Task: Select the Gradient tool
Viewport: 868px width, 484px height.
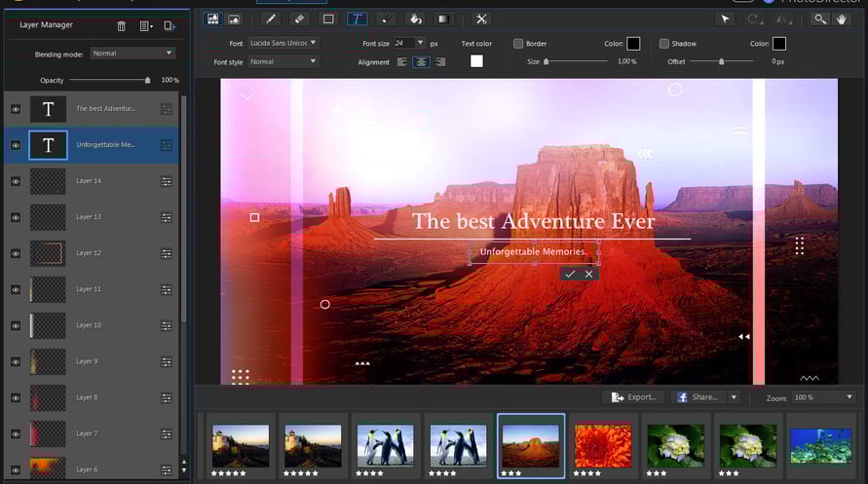Action: point(443,19)
